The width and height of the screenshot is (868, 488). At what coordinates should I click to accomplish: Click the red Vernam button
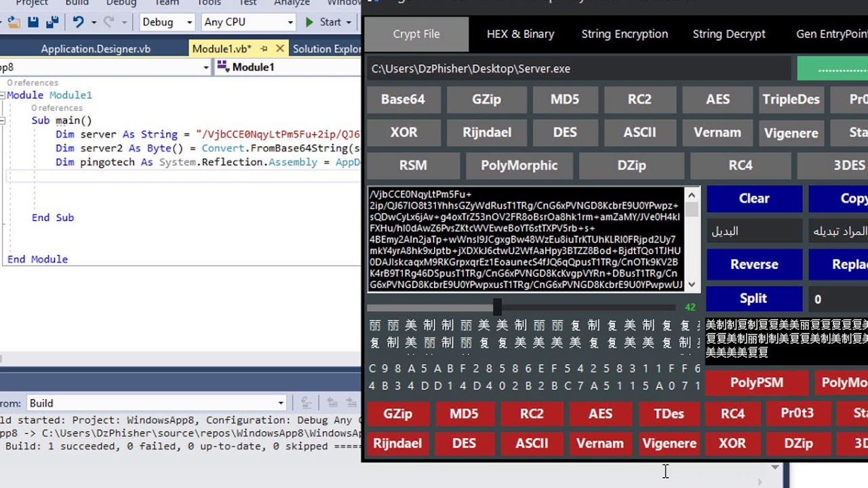599,444
